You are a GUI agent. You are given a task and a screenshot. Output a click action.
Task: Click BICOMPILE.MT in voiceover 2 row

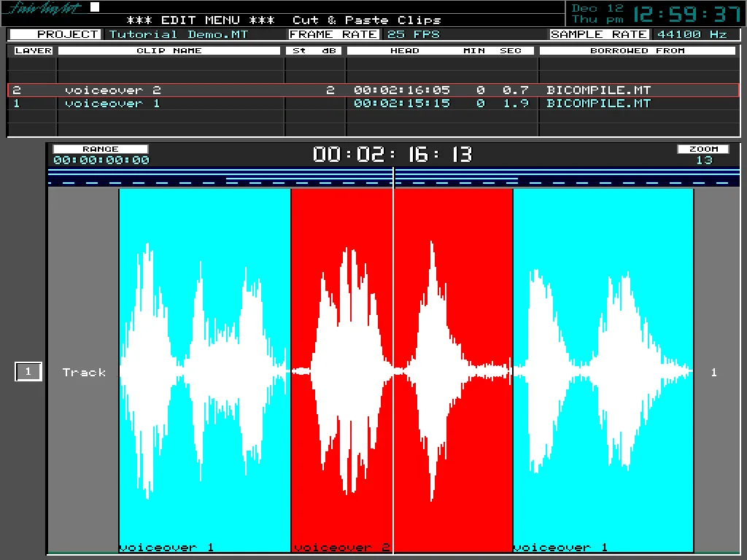click(x=598, y=90)
